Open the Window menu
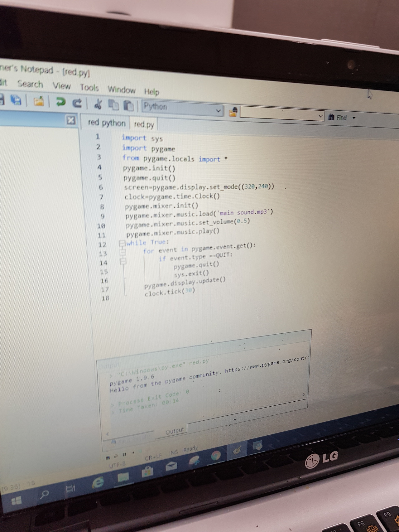Viewport: 399px width, 532px height. click(x=122, y=90)
